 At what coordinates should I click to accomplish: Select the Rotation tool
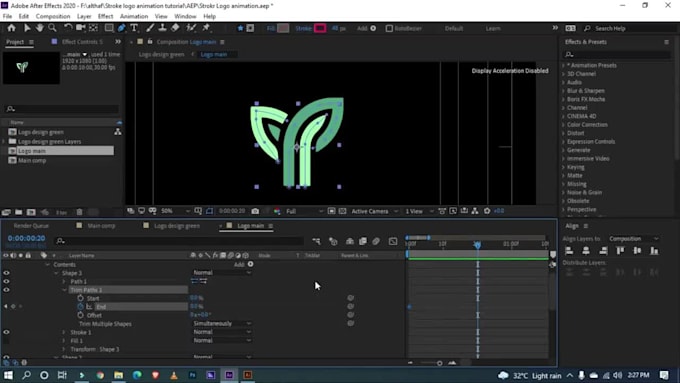[68, 28]
